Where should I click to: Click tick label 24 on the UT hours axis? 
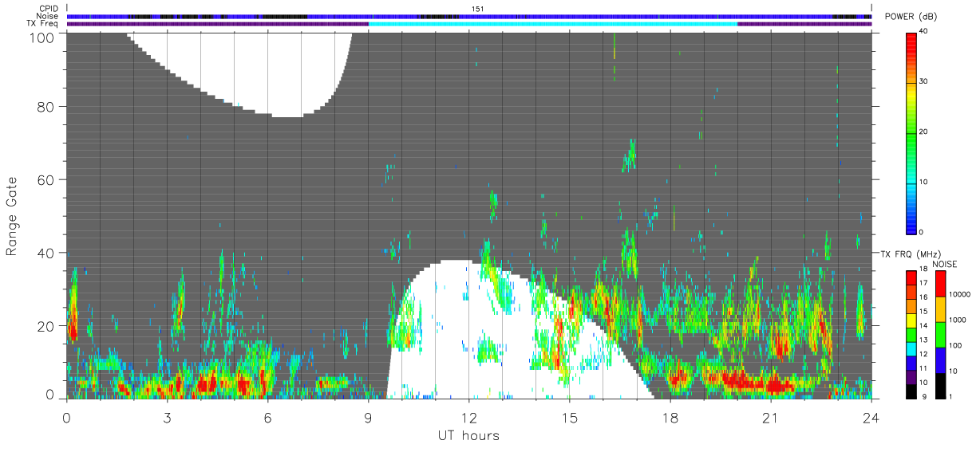click(871, 418)
